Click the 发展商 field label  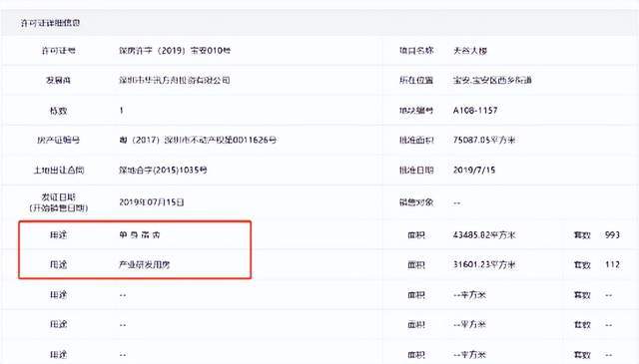click(x=58, y=80)
